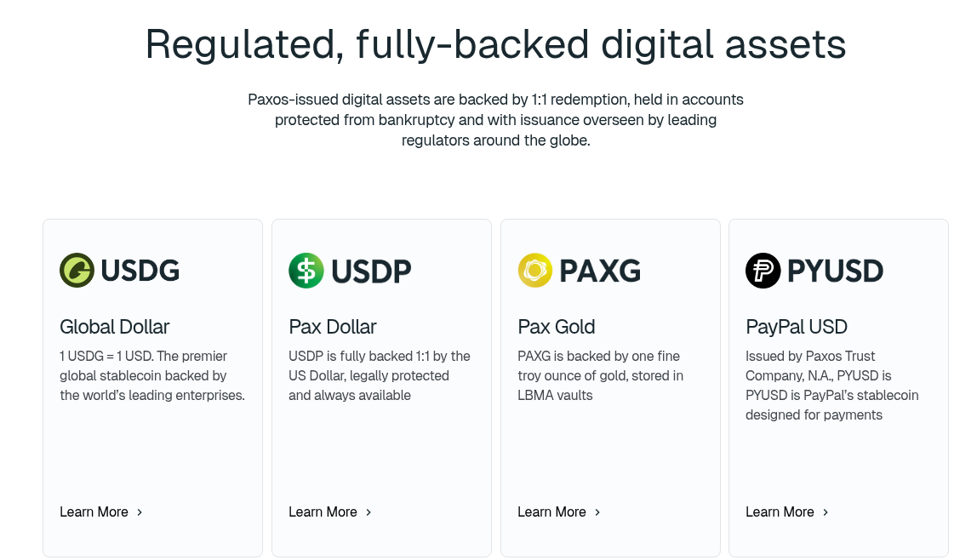
Task: Click the USDG wordmark text
Action: 140,271
